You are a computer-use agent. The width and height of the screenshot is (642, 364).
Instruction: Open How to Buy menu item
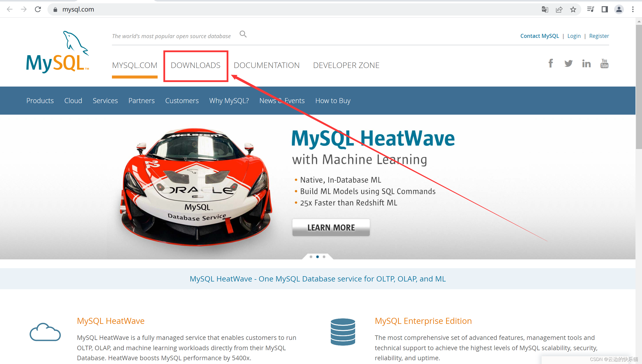coord(333,101)
